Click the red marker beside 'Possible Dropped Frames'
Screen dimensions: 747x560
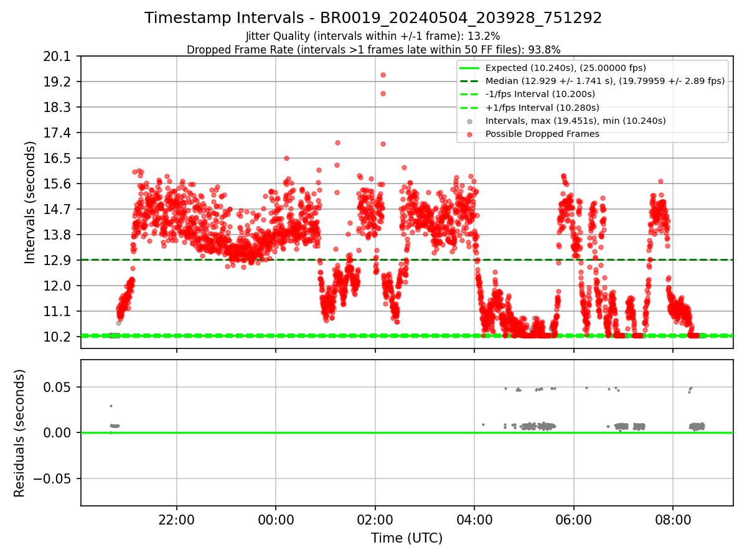tap(470, 134)
